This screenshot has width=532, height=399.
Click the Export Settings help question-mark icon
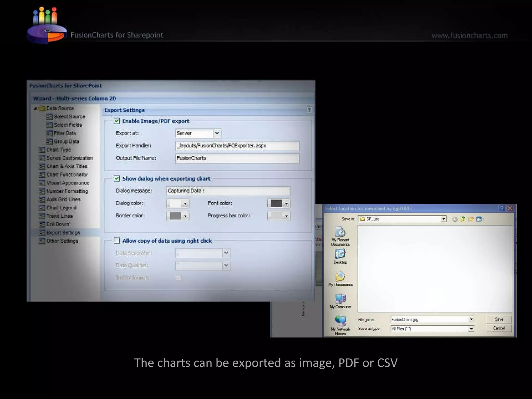pyautogui.click(x=309, y=110)
